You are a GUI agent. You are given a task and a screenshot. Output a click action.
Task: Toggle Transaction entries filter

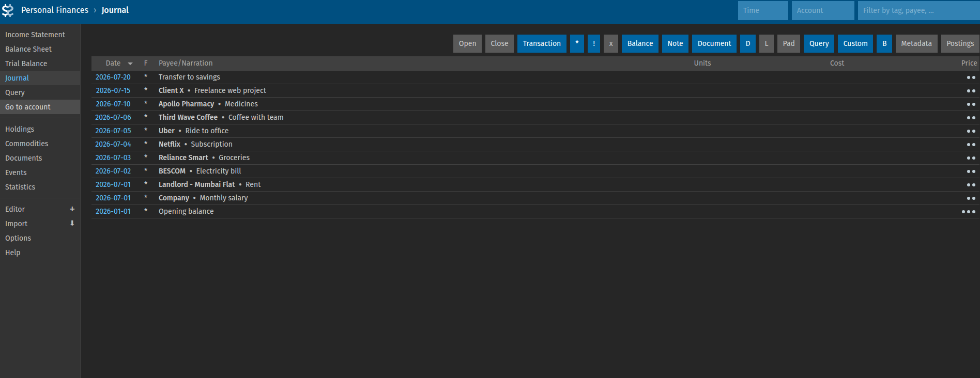(542, 43)
